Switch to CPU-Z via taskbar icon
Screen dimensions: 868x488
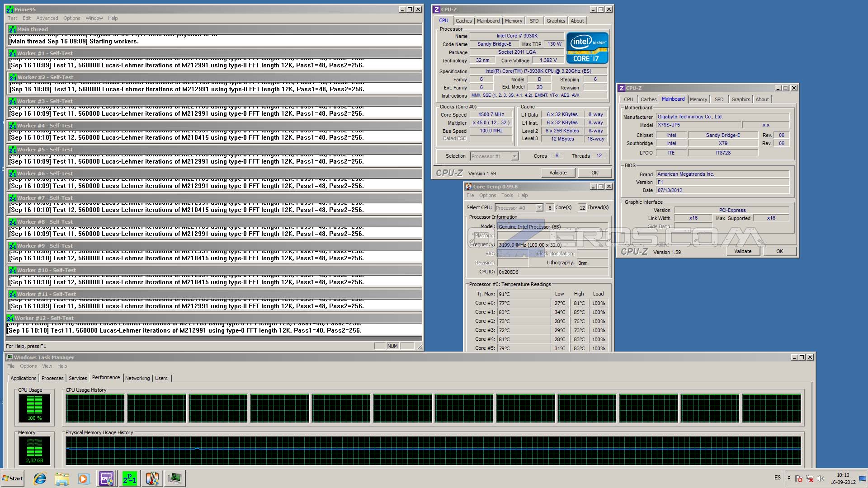pos(107,479)
